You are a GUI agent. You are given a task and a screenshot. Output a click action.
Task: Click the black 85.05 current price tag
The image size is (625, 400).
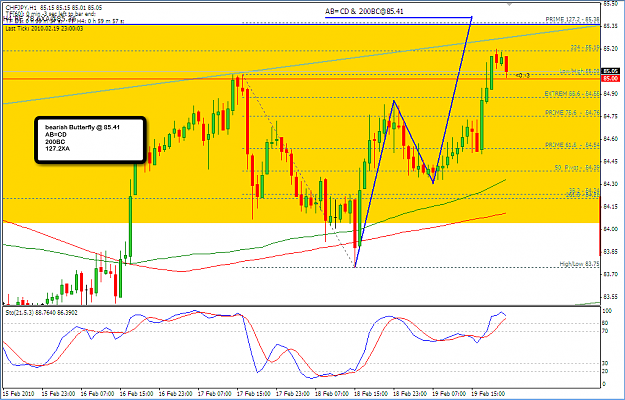(610, 71)
